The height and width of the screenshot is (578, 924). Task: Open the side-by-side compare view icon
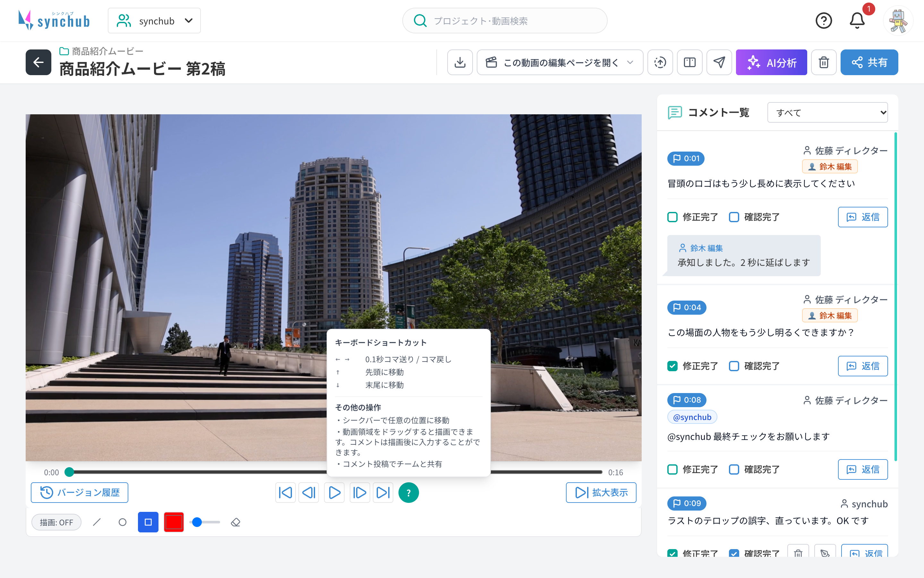(689, 62)
